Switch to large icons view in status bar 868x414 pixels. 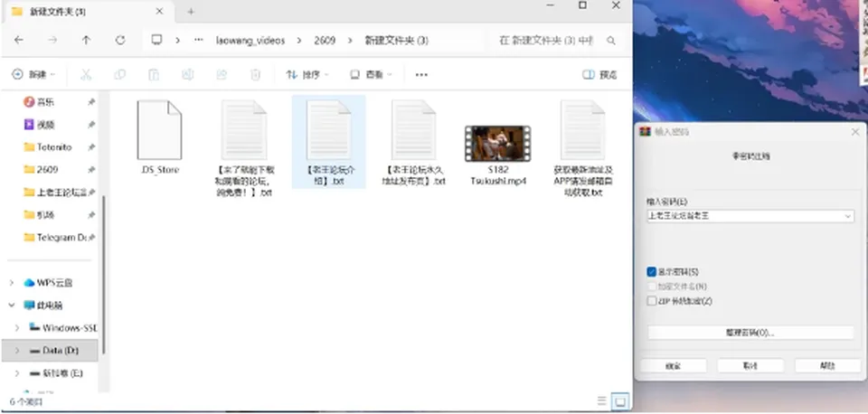(620, 401)
